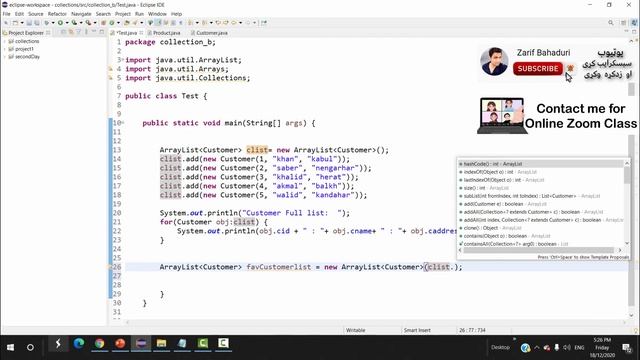The width and height of the screenshot is (640, 360).
Task: Close the Test.java editor tab
Action: coord(141,33)
